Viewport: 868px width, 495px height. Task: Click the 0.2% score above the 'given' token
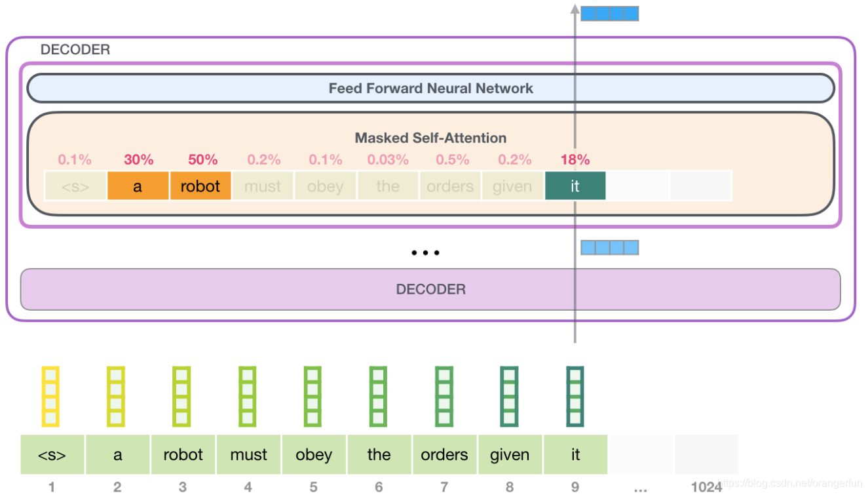[x=515, y=159]
